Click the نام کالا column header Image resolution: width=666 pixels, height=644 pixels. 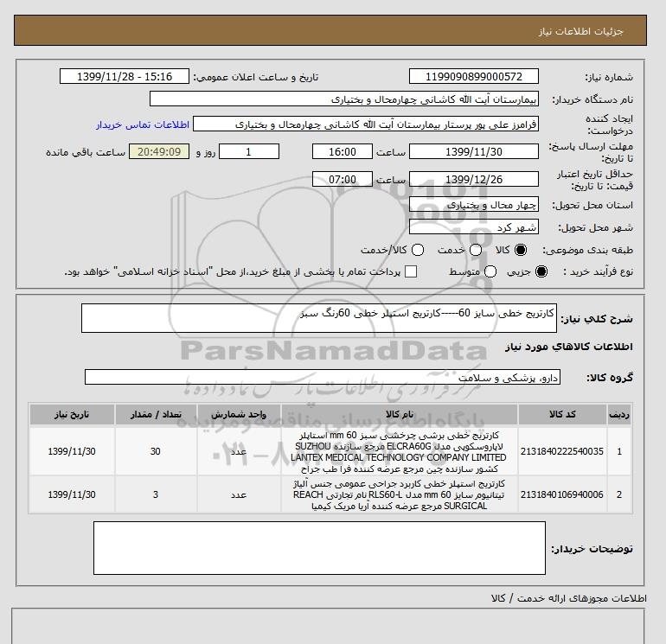click(x=400, y=414)
